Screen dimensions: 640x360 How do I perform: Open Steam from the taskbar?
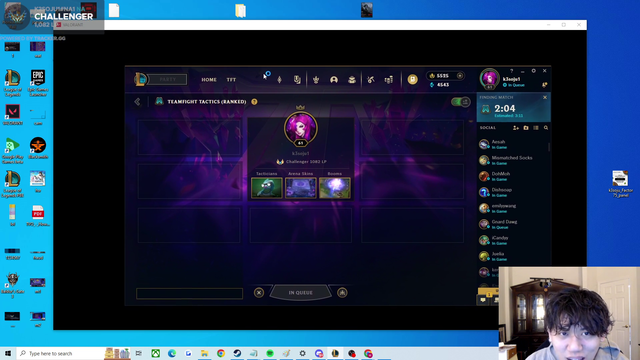click(237, 353)
